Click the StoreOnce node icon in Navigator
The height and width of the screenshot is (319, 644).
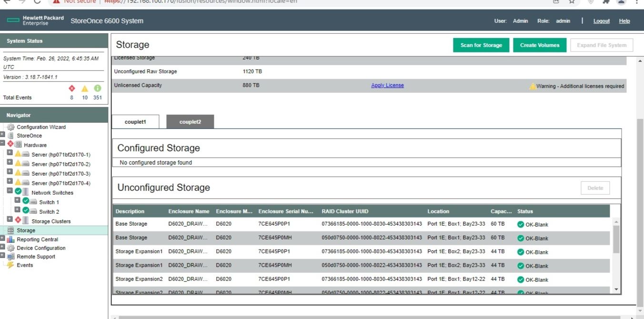10,136
